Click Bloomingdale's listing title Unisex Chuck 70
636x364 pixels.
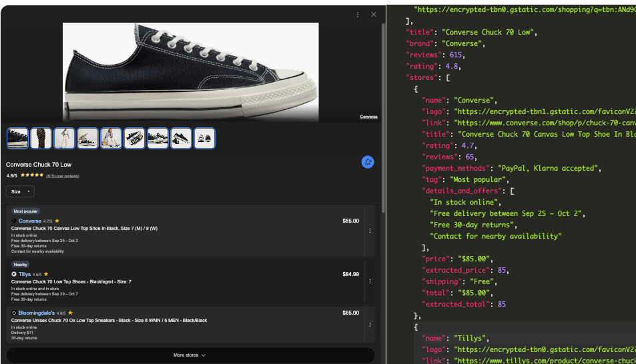click(x=109, y=320)
